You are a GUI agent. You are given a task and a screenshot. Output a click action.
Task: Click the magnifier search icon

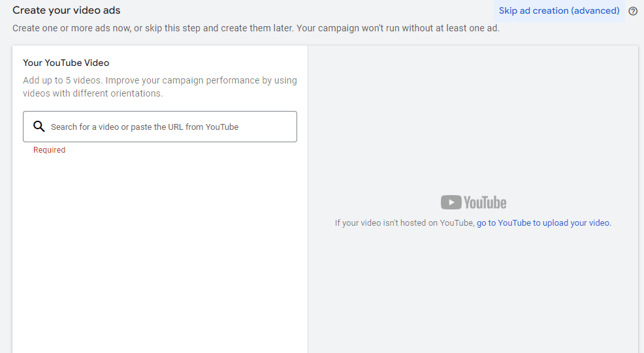tap(39, 127)
